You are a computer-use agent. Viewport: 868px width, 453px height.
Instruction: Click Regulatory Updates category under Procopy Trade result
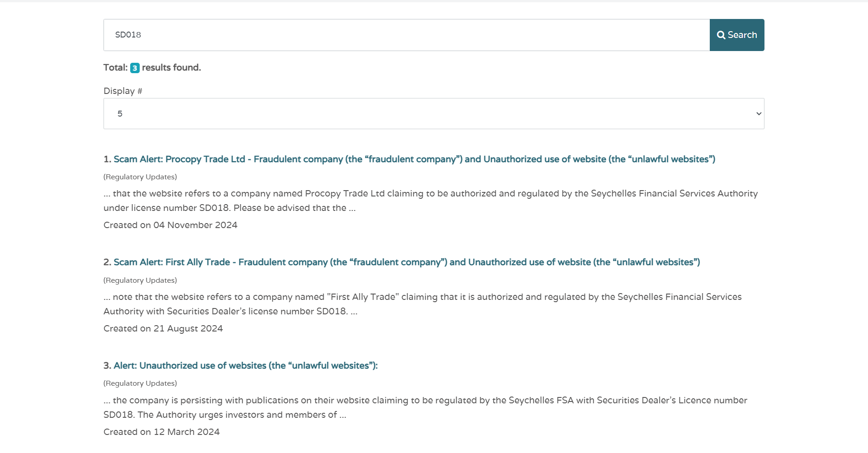140,177
